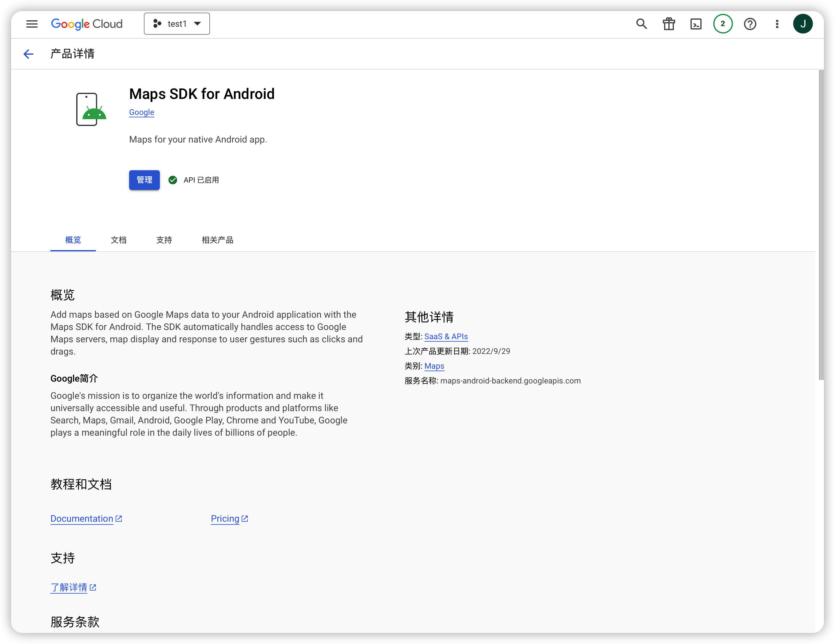Open the Google publisher link
835x644 pixels.
(141, 112)
